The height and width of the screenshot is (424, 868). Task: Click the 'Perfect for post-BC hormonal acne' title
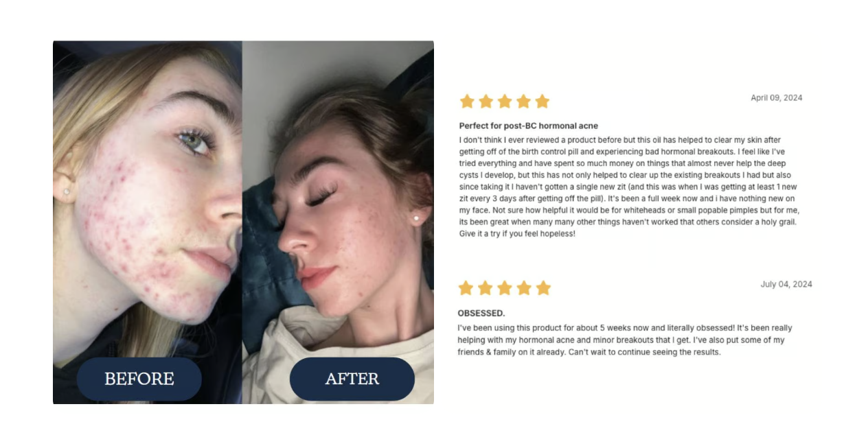529,126
